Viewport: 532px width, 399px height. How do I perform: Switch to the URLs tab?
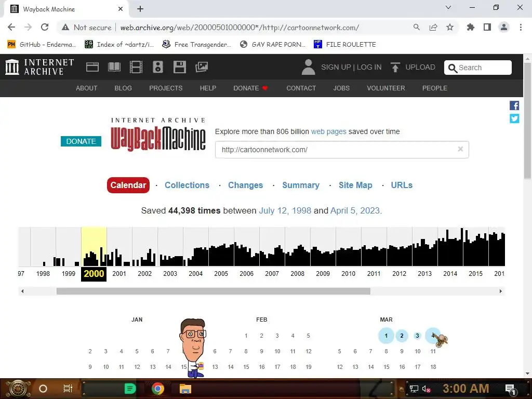pos(402,185)
